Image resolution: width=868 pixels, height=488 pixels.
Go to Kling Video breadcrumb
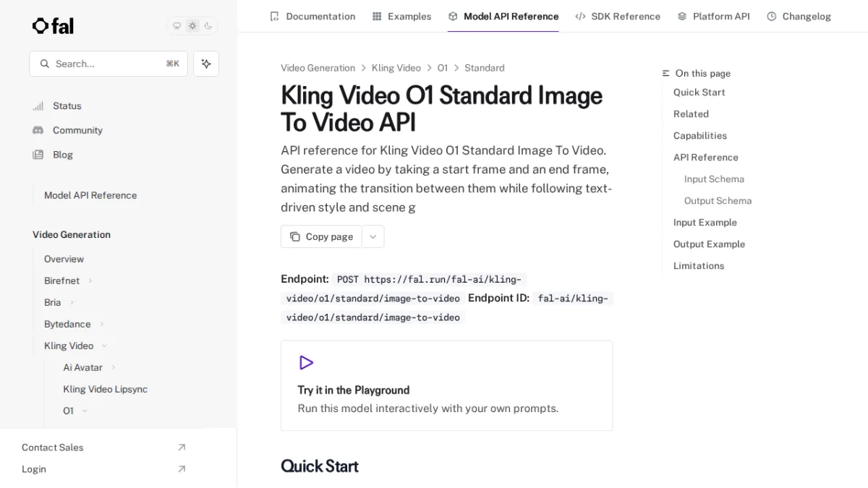coord(396,68)
